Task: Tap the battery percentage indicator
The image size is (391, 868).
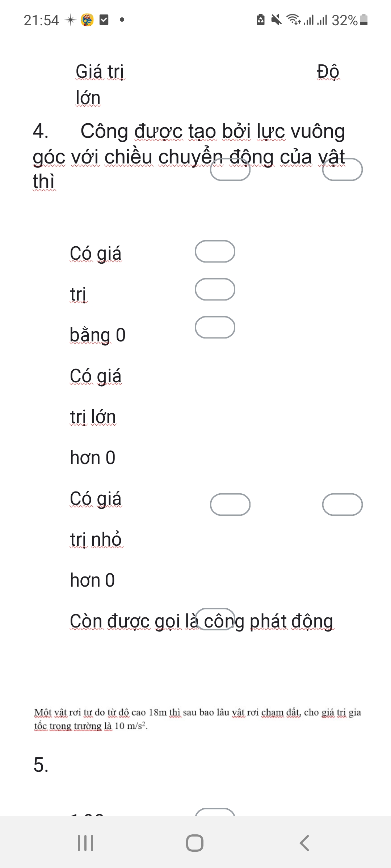Action: point(345,20)
